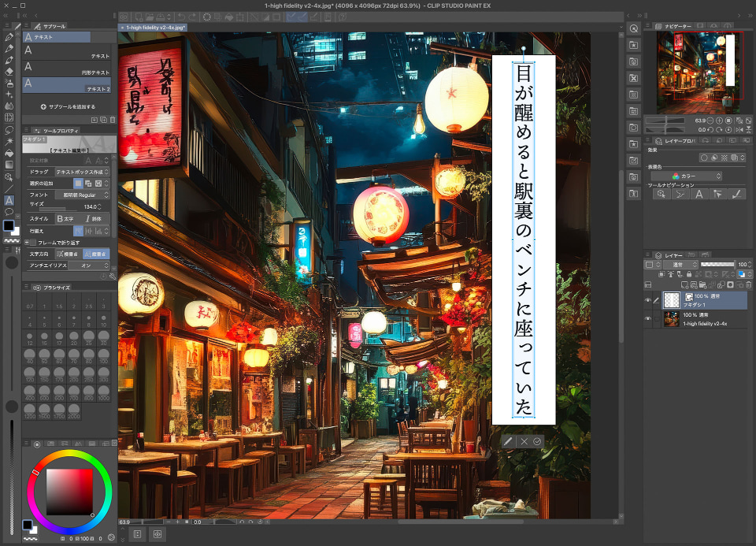The height and width of the screenshot is (546, 756).
Task: Select the Text tool in the toolbar
Action: 9,200
